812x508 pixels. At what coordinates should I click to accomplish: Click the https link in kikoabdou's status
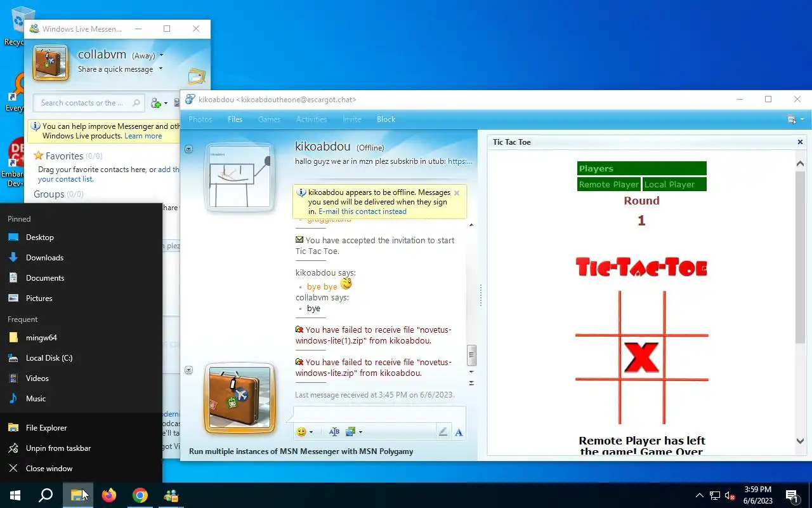click(x=460, y=161)
